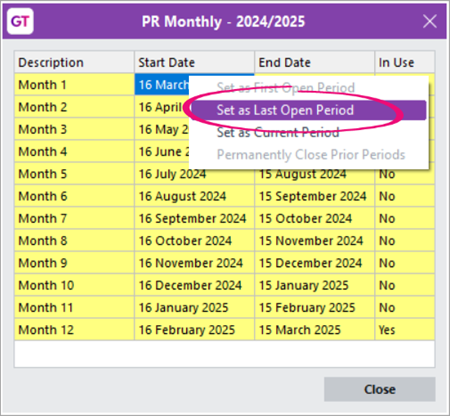Click the No value in Month 8 row
This screenshot has width=450, height=416.
(x=405, y=241)
